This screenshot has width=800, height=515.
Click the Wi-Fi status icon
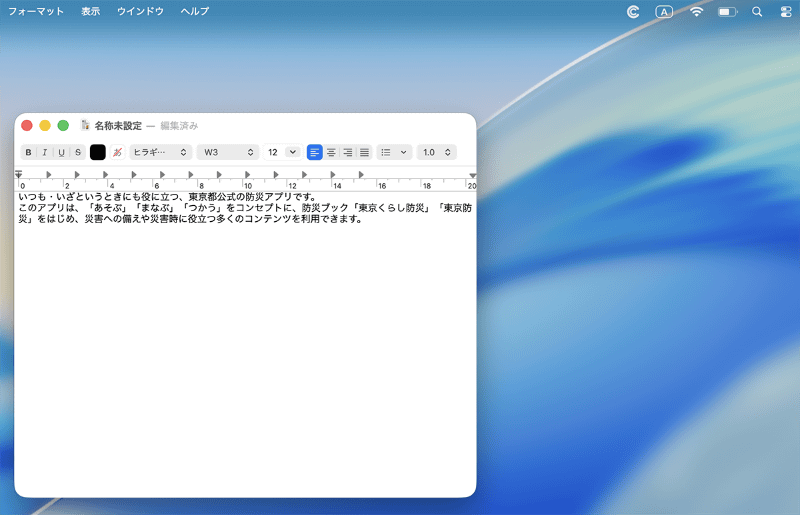[696, 11]
